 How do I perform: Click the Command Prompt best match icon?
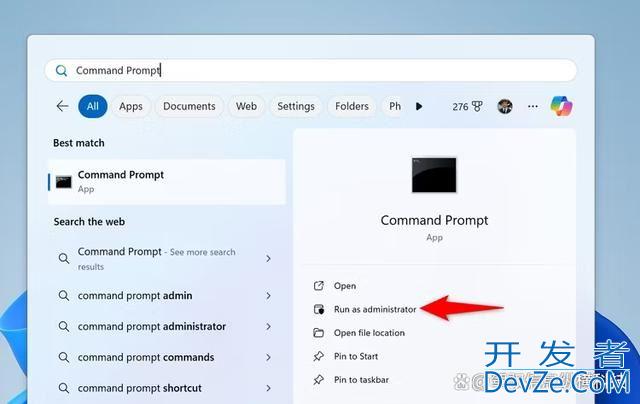[x=64, y=182]
